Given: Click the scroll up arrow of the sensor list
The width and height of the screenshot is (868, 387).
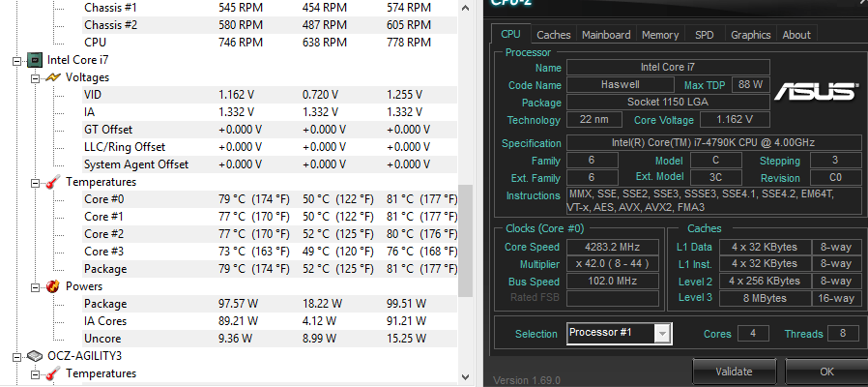Looking at the screenshot, I should click(x=466, y=8).
